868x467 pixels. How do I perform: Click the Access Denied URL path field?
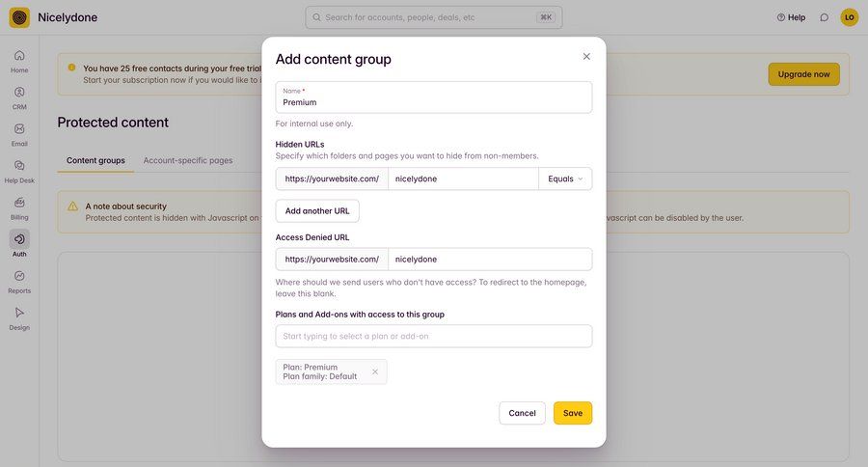click(490, 260)
